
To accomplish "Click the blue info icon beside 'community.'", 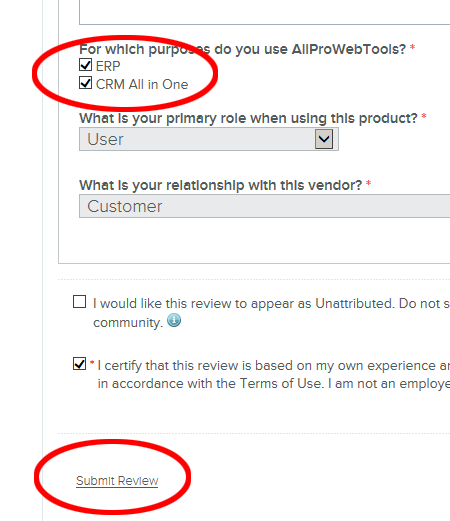I will pos(174,320).
